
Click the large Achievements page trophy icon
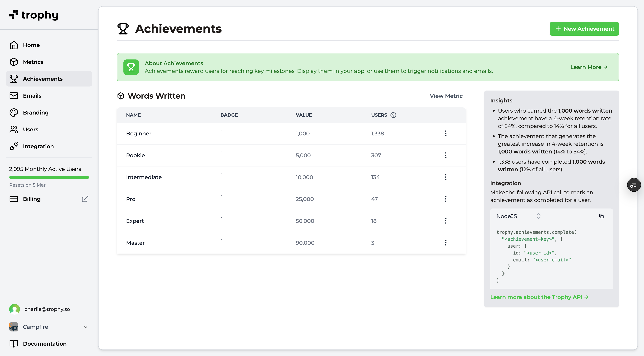pyautogui.click(x=123, y=29)
